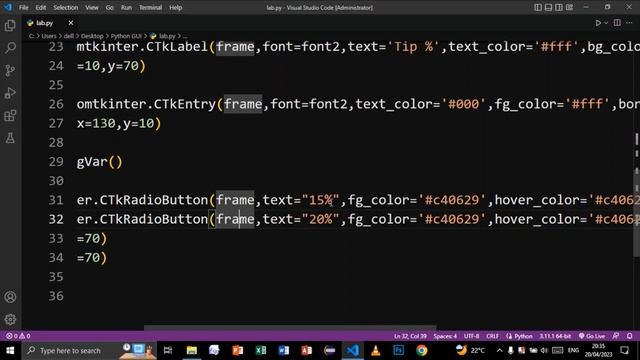Open the Source Control view
The width and height of the screenshot is (640, 360).
(10, 70)
